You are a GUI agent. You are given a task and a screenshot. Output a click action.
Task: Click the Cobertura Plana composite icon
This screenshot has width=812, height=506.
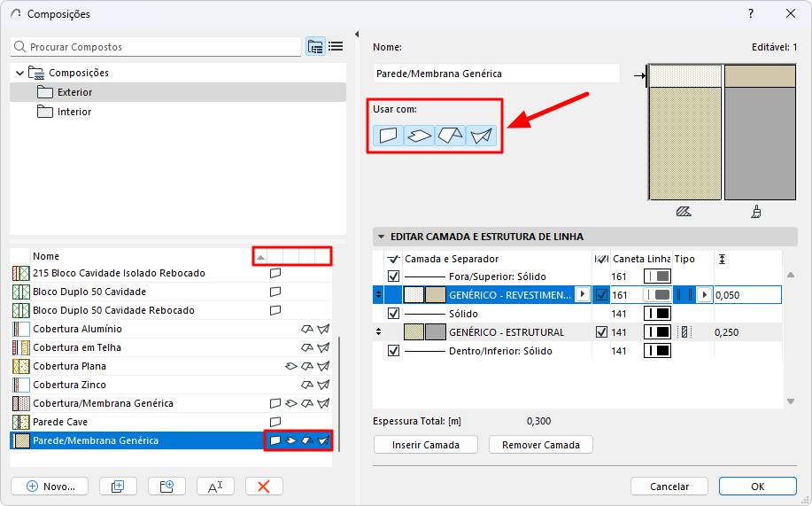pyautogui.click(x=20, y=366)
